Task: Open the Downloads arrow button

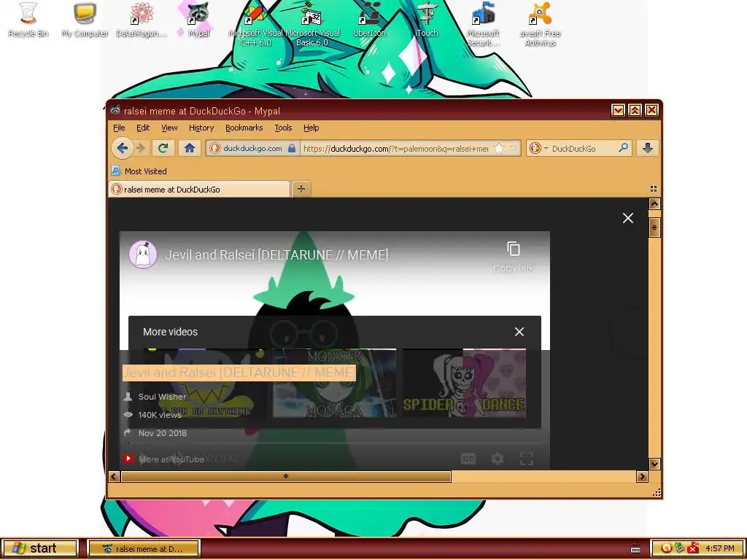Action: point(648,148)
